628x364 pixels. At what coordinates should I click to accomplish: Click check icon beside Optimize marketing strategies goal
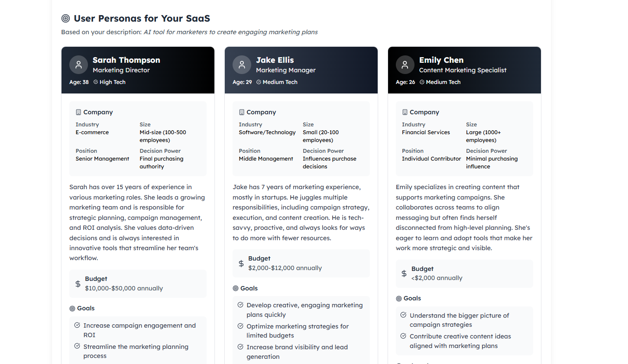click(240, 326)
